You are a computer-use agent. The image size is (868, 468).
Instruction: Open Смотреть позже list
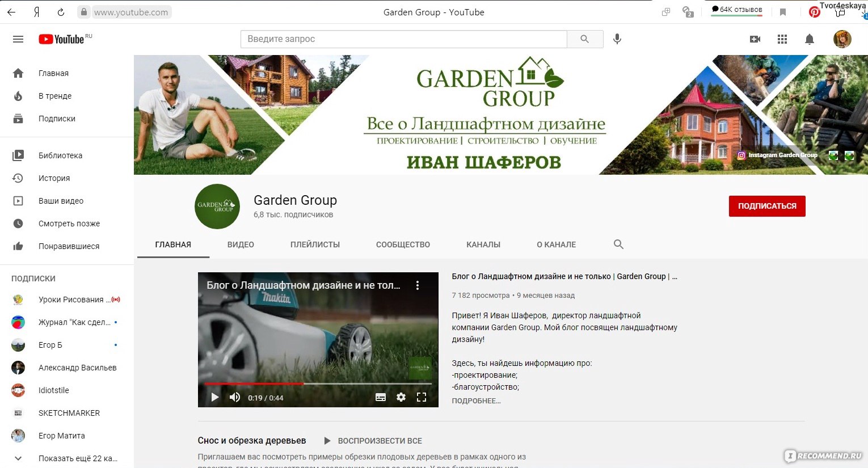pyautogui.click(x=67, y=224)
